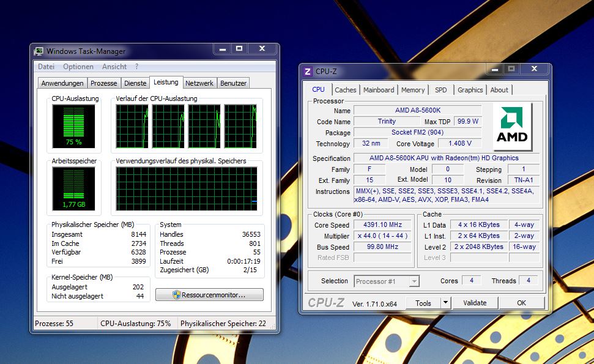
Task: Open the Ansicht menu
Action: [x=114, y=66]
